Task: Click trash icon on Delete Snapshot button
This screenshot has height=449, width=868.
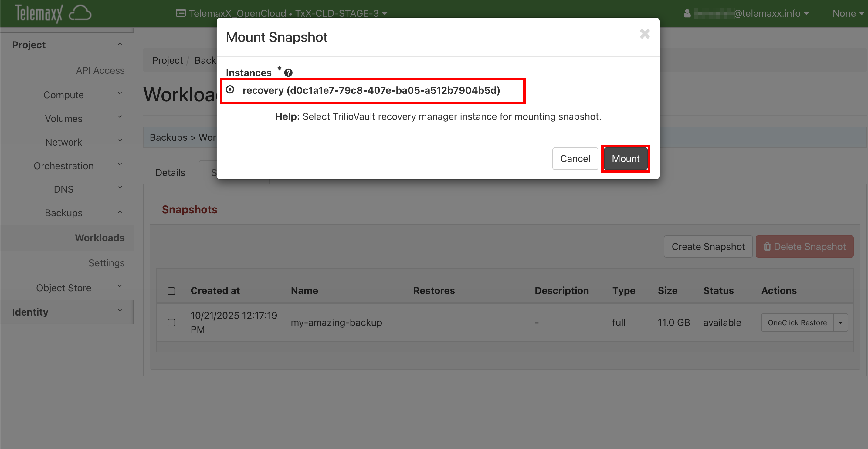Action: [767, 247]
